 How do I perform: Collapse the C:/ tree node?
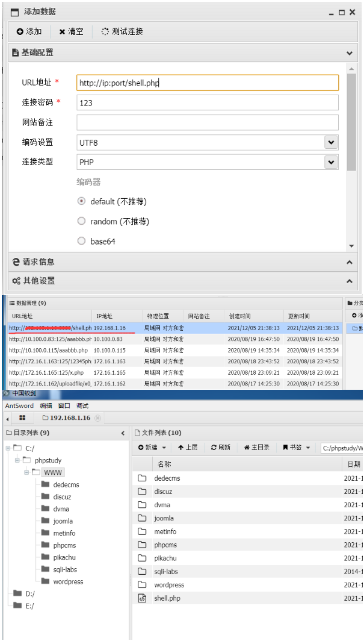(x=8, y=448)
